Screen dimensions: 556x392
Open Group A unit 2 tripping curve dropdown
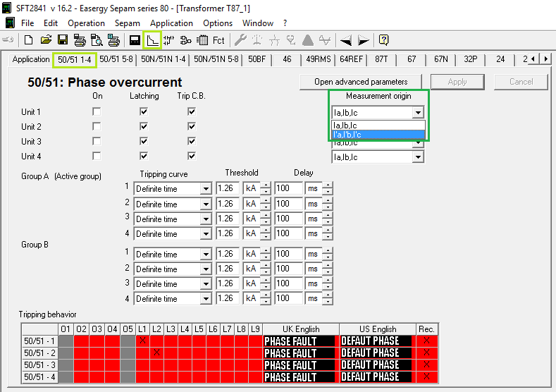pos(206,204)
